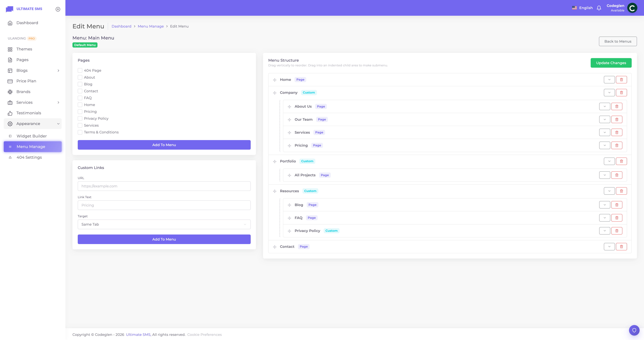Check the 404 Page checkbox
Screen dimensions: 644x340
click(80, 71)
